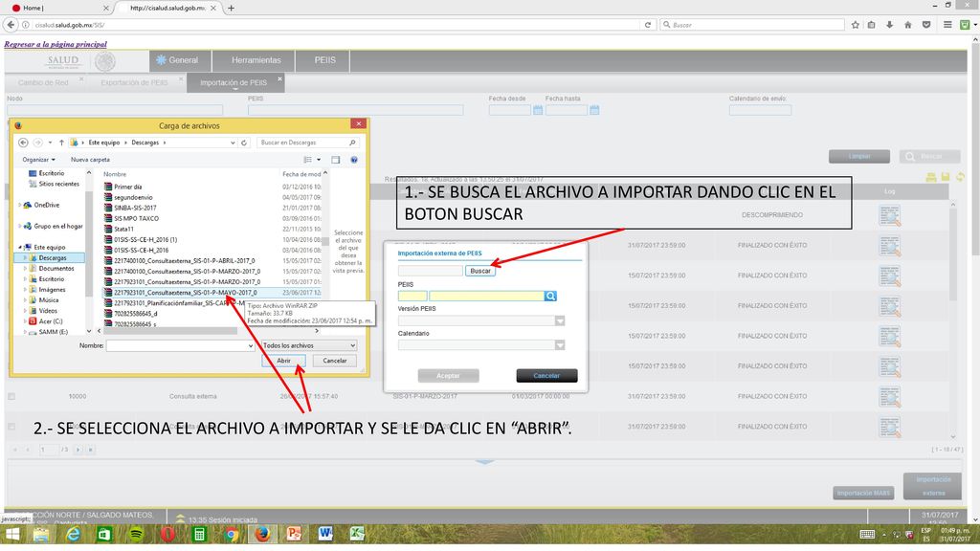Switch to the Exportación de PEIIS tab
The height and width of the screenshot is (551, 980).
[x=134, y=82]
